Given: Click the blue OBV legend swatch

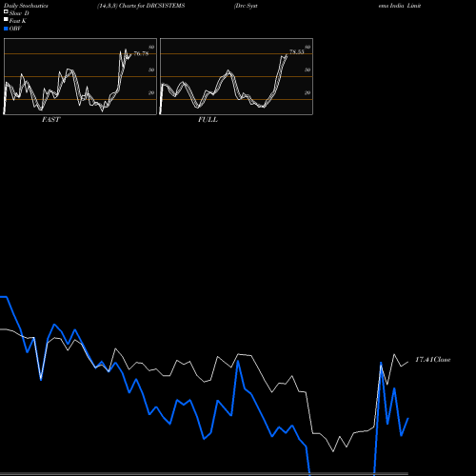Looking at the screenshot, I should [x=6, y=29].
